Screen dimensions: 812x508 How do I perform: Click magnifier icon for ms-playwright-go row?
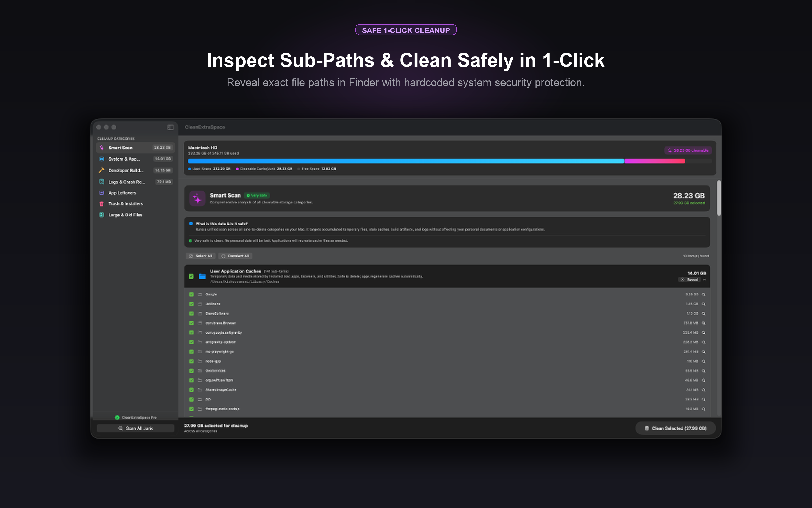click(x=704, y=352)
